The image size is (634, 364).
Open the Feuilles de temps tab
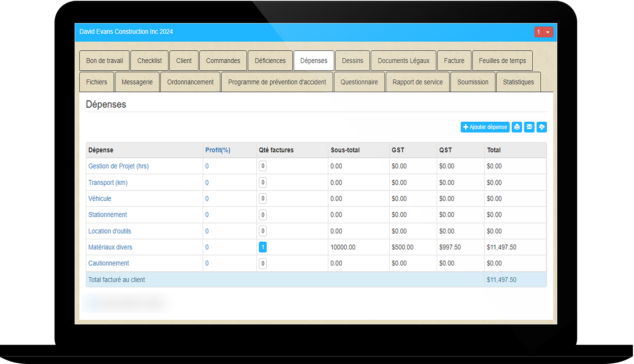[502, 61]
